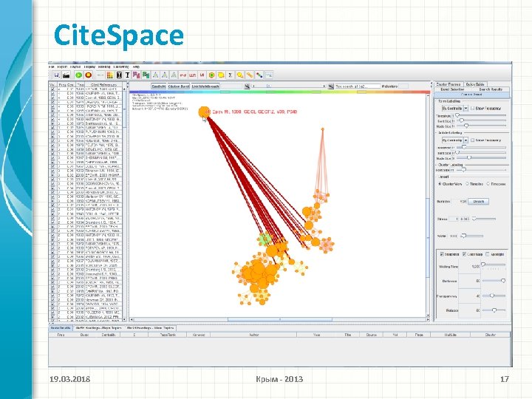Open the Layout menu

pos(75,66)
